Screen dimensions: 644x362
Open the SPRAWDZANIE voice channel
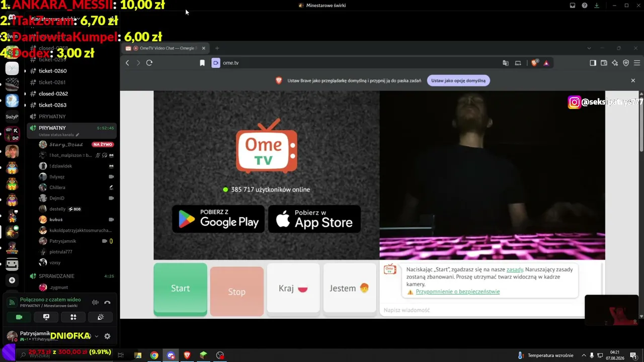pyautogui.click(x=56, y=276)
